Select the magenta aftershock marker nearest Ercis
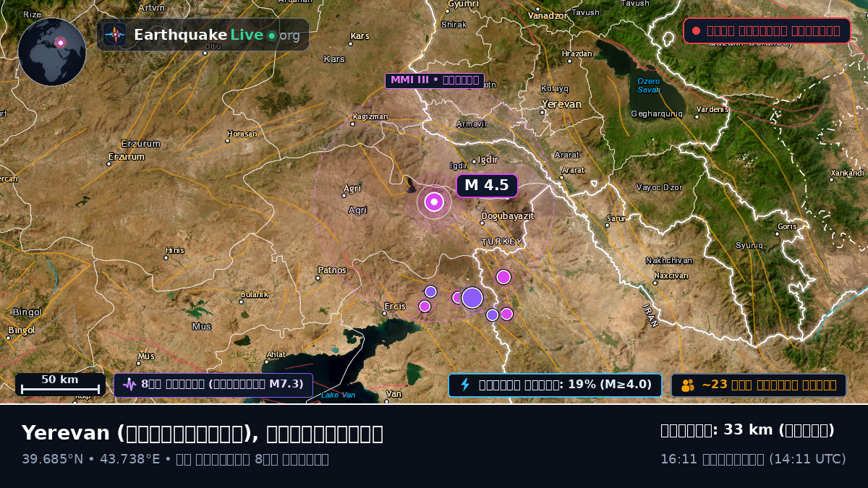This screenshot has height=488, width=868. [425, 306]
